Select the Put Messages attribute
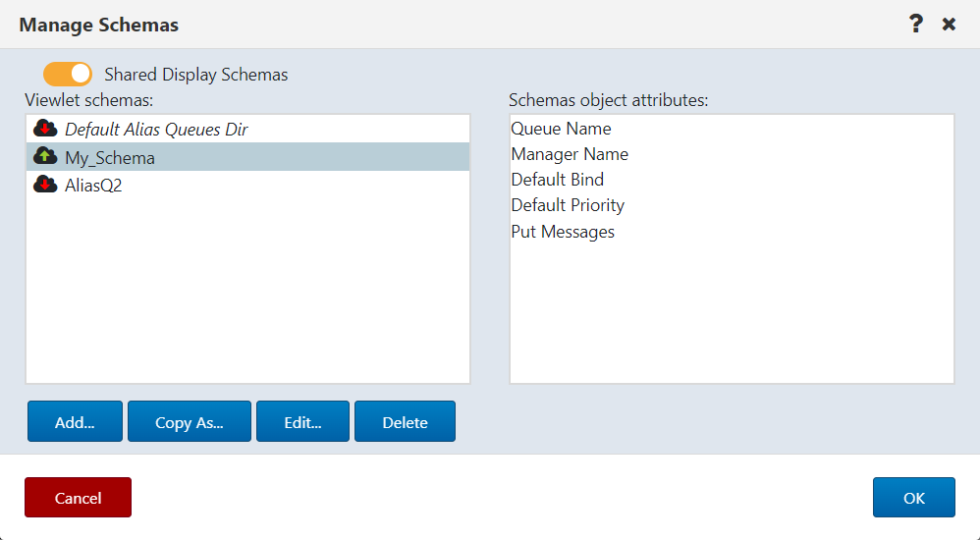980x540 pixels. coord(563,232)
